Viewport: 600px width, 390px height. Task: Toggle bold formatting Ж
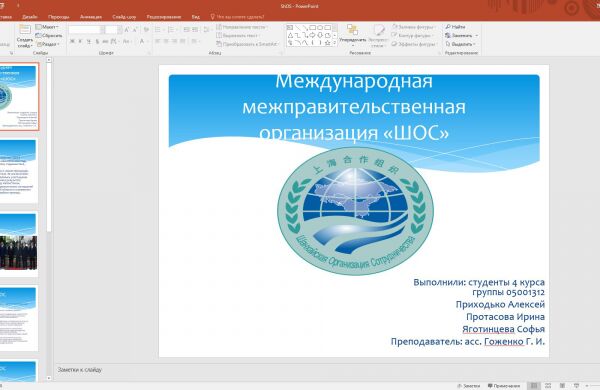72,41
